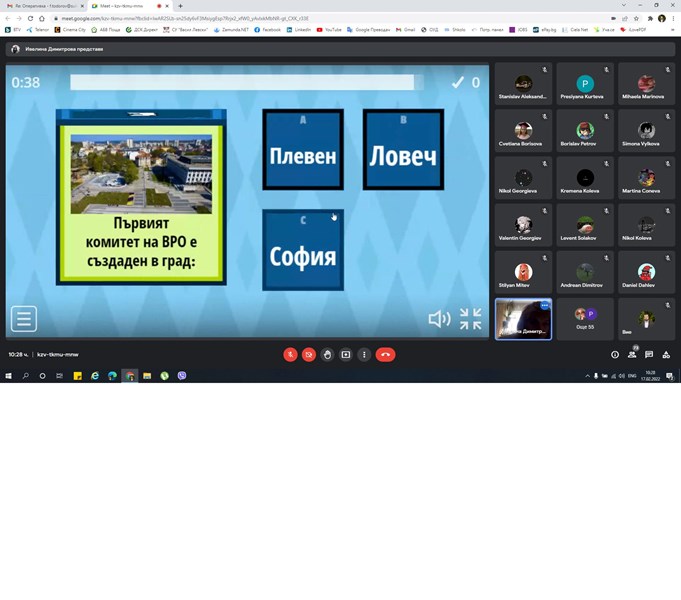Raise hand in the meeting
The width and height of the screenshot is (681, 600).
(x=327, y=354)
